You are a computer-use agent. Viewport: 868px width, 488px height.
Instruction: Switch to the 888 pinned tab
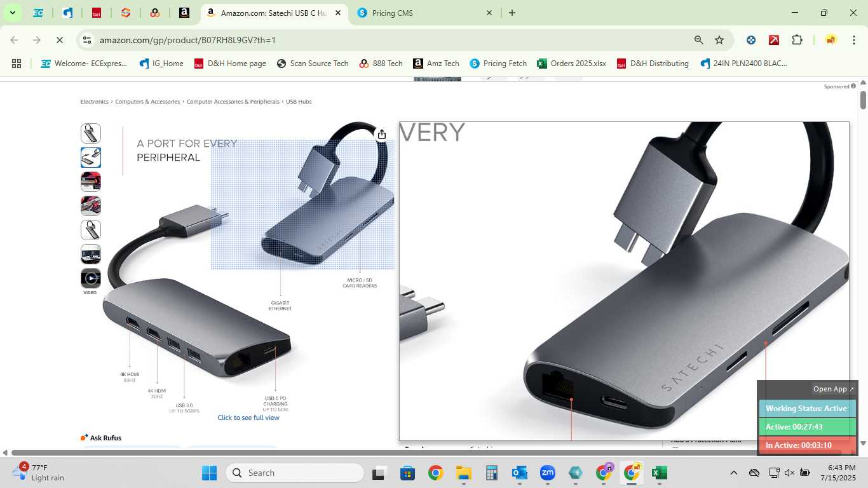pos(155,13)
